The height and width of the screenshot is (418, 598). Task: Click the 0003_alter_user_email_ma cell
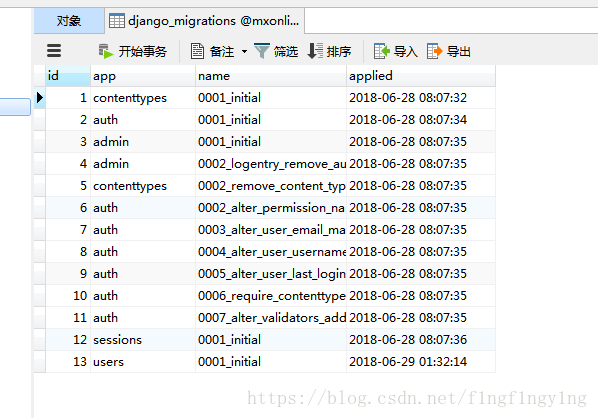pyautogui.click(x=271, y=230)
